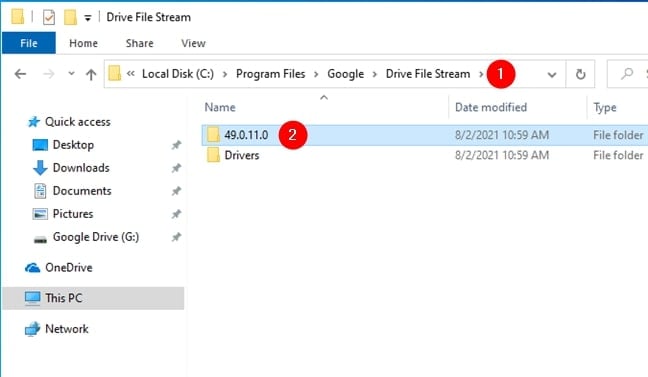Viewport: 648px width, 377px height.
Task: Sort by Date modified column
Action: pyautogui.click(x=491, y=107)
